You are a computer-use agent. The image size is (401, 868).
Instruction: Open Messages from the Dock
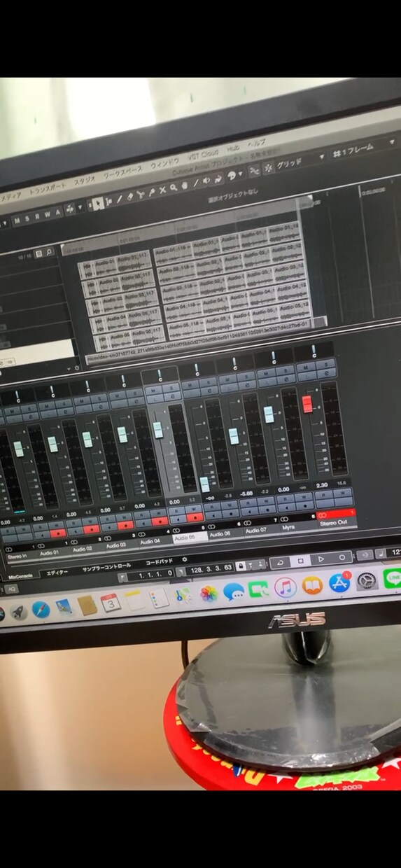[x=234, y=591]
